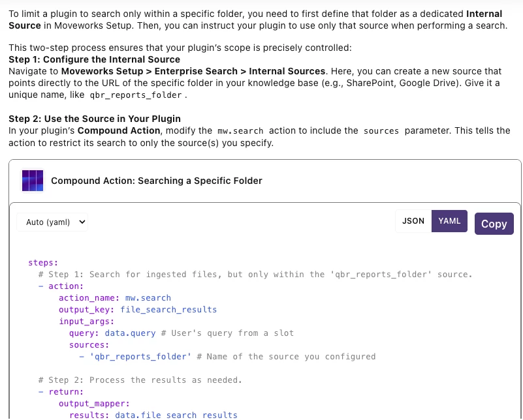Click the bold 'Compound Action' text in the paragraph

point(119,130)
